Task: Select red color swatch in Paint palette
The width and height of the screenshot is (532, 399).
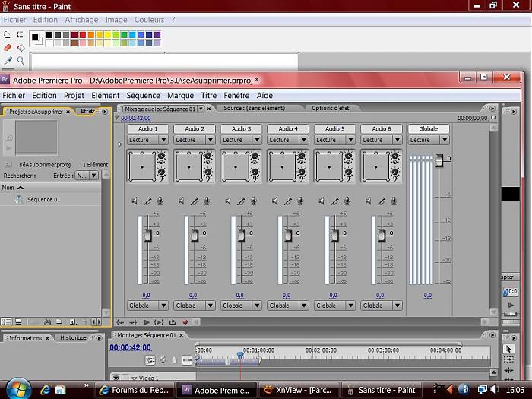Action: 82,35
